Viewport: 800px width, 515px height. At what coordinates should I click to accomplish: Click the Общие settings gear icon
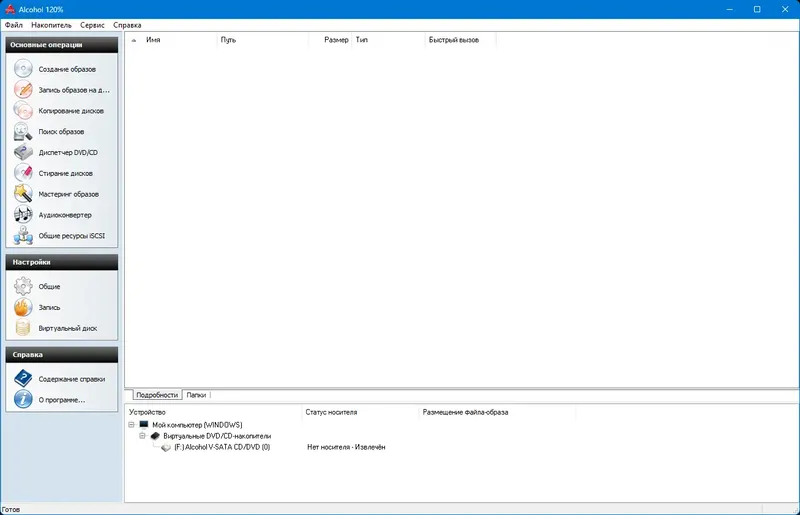pos(23,286)
